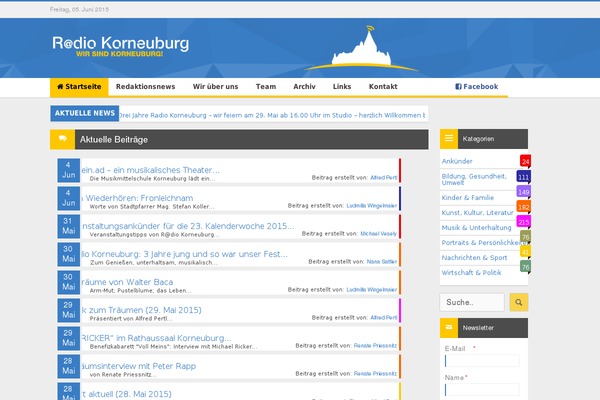This screenshot has width=600, height=400.
Task: Open the Archiv menu item
Action: [x=304, y=87]
